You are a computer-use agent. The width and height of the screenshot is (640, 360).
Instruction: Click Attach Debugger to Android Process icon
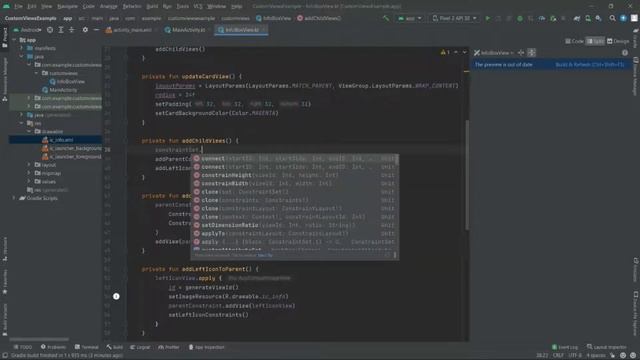point(553,18)
